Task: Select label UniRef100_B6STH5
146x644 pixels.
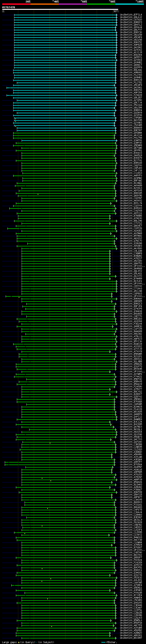Action: click(131, 120)
